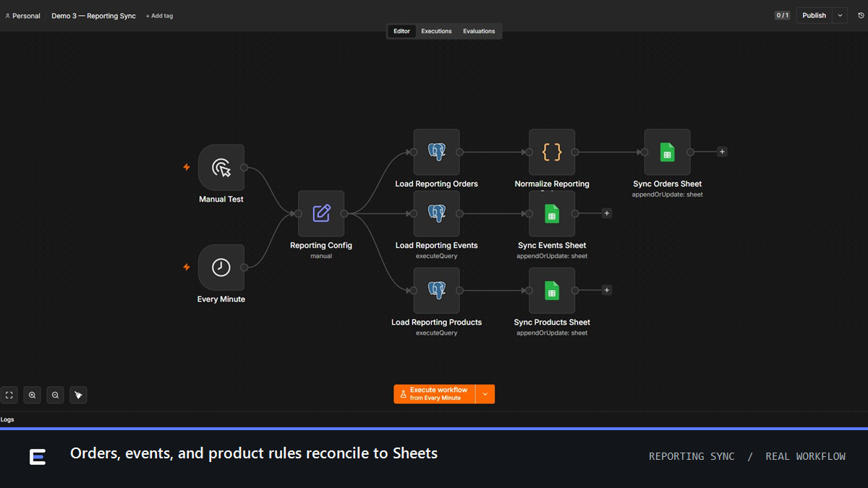868x488 pixels.
Task: Click the Load Reporting Products label
Action: [436, 322]
